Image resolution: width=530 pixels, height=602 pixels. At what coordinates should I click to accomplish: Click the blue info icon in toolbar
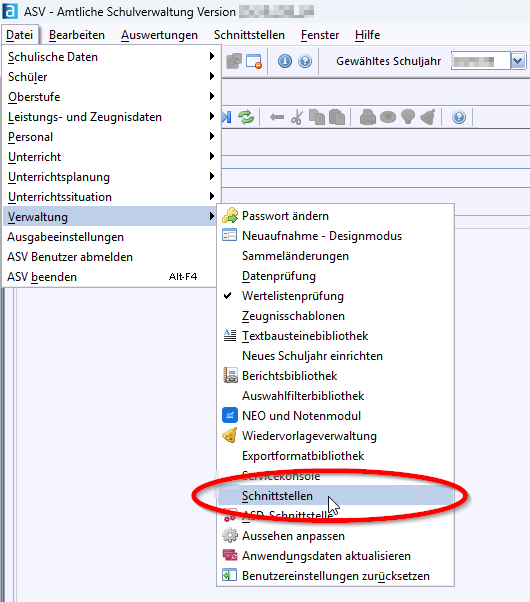[285, 61]
